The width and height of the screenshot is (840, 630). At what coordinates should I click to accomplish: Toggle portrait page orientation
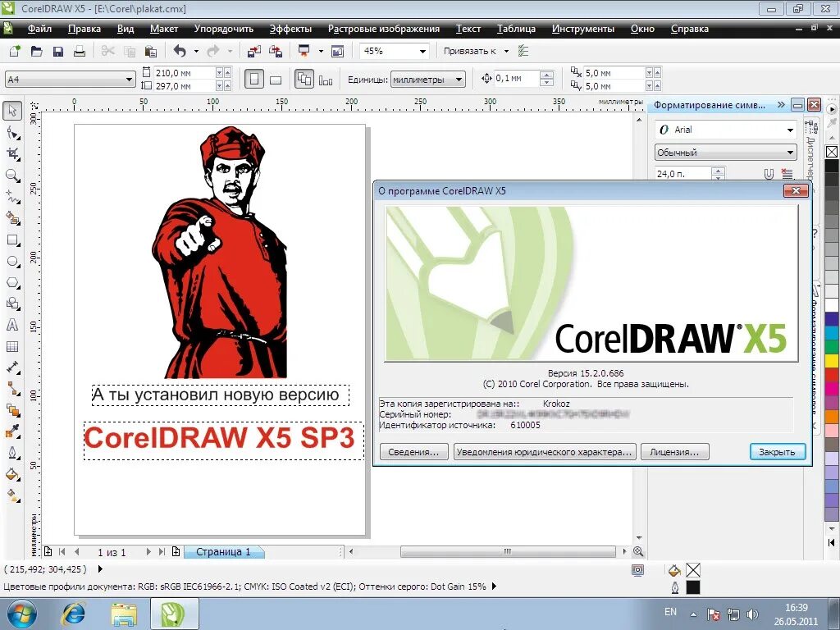coord(254,79)
